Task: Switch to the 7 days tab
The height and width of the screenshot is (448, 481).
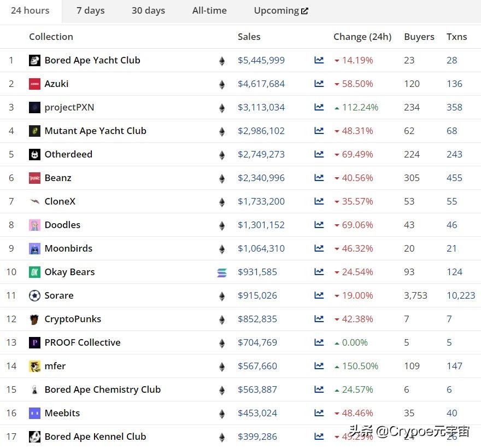Action: click(91, 11)
